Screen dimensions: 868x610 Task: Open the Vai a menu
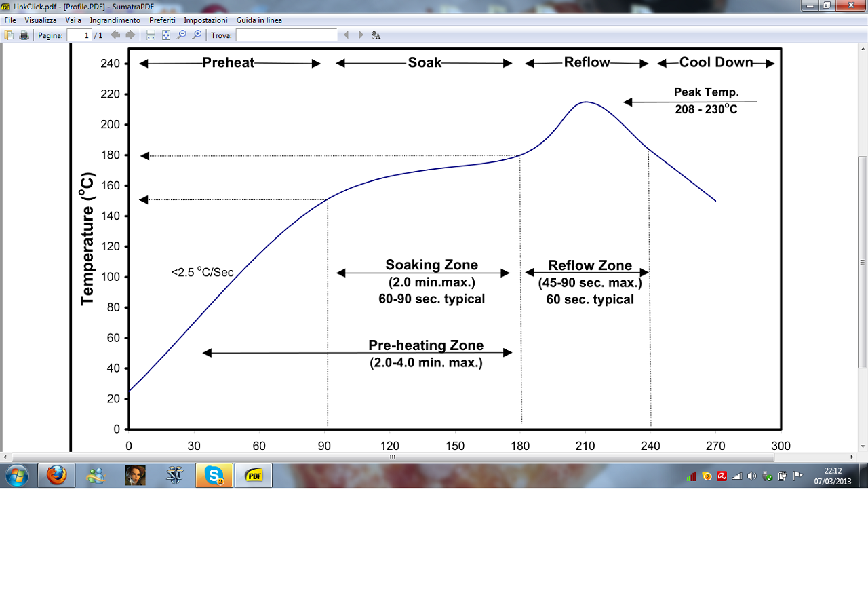click(x=73, y=20)
